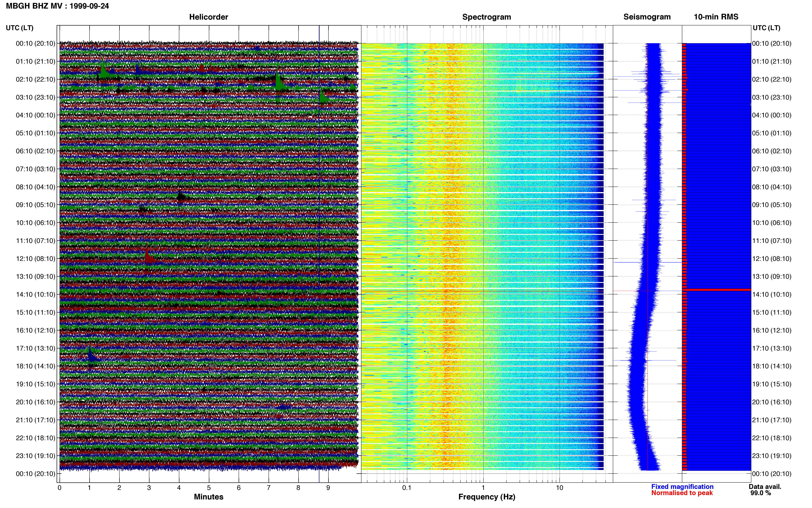Screen dimensions: 812x508
Task: Click the left 'UTC (LT)' axis label
Action: click(x=19, y=28)
